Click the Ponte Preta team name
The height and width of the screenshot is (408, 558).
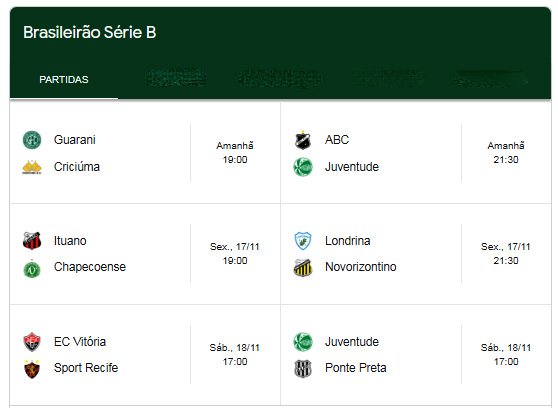356,368
